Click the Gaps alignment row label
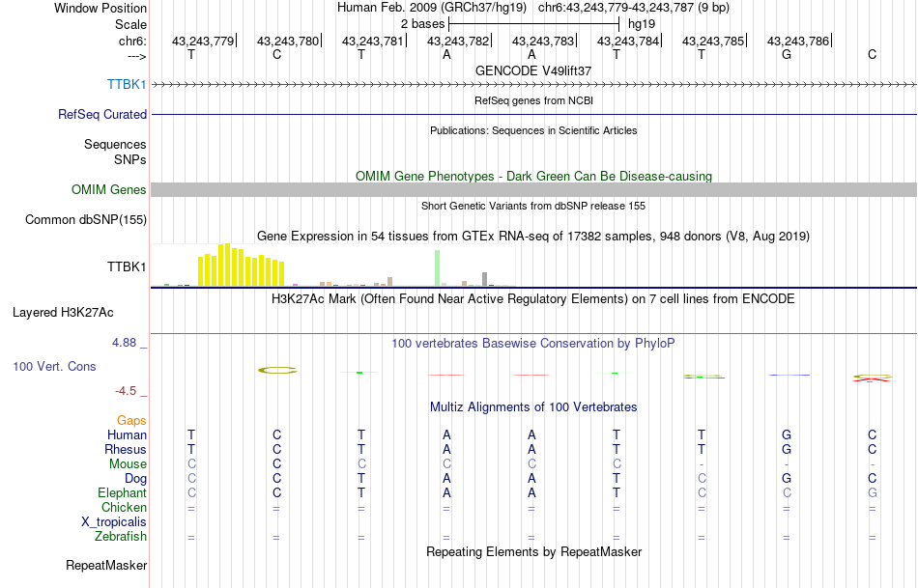Screen dimensions: 918x588 131,420
